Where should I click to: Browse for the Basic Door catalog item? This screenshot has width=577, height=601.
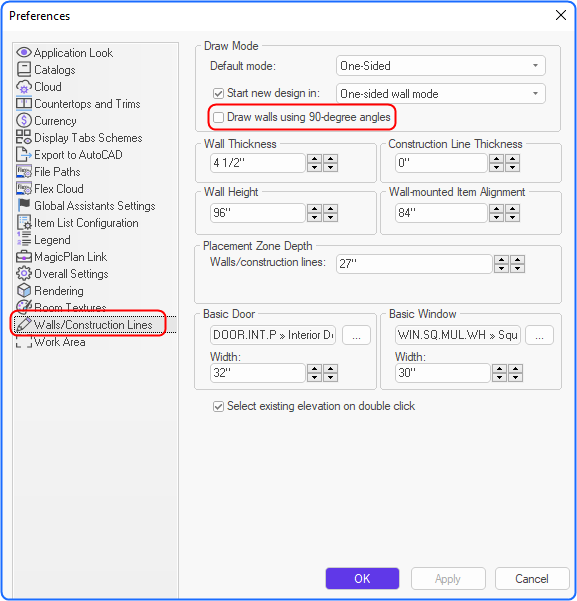point(356,335)
